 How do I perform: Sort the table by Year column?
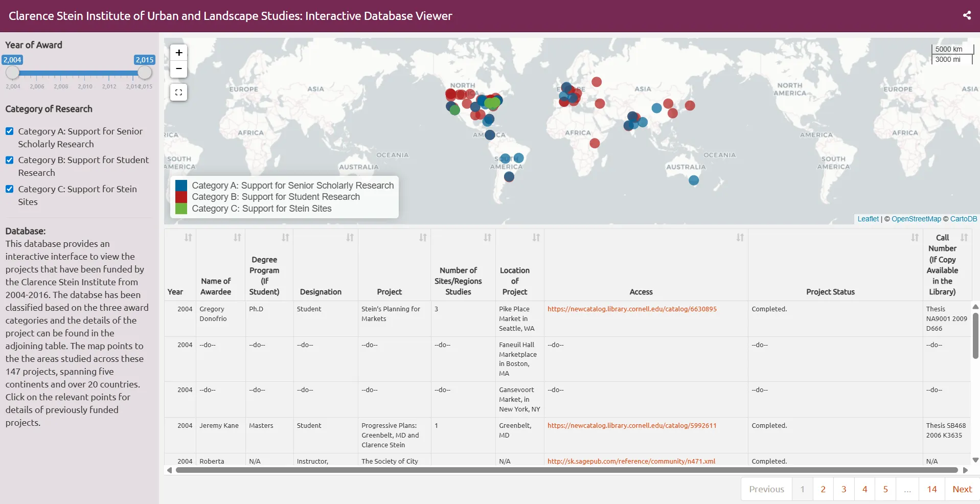click(x=188, y=238)
